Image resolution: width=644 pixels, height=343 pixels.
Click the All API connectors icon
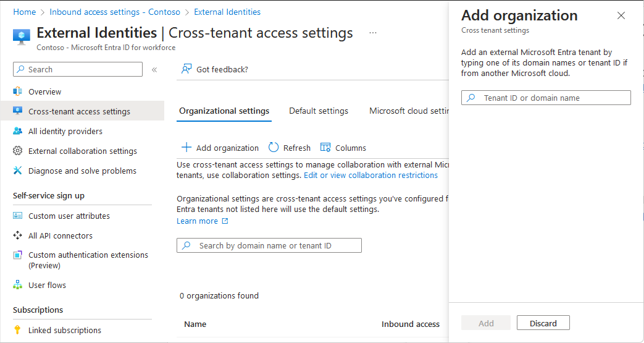(x=17, y=236)
